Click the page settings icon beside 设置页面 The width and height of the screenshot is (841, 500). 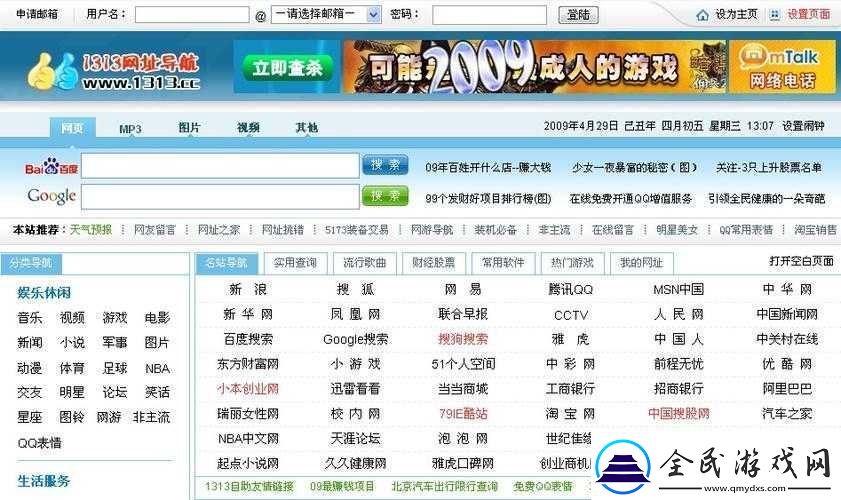click(x=774, y=15)
